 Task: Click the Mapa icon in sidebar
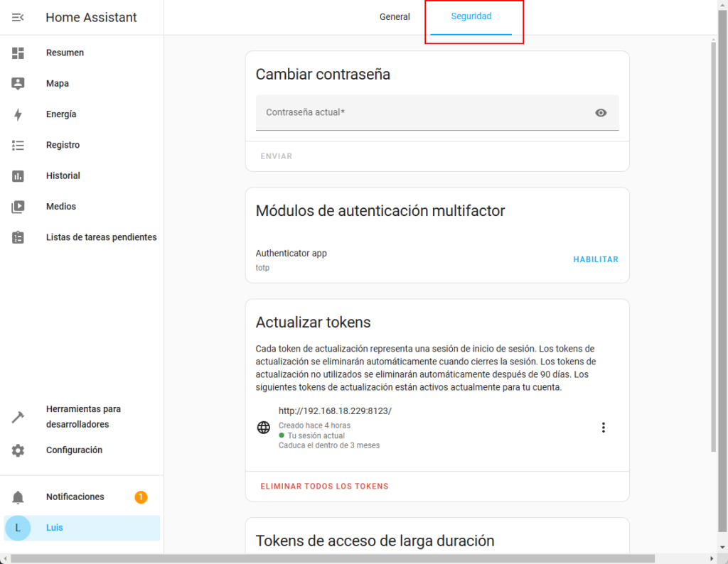pos(18,84)
